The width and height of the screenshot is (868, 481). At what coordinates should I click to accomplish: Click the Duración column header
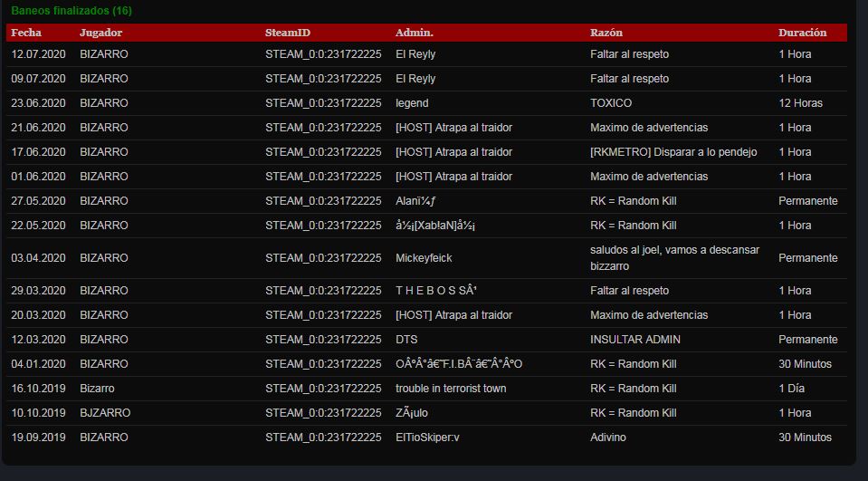pyautogui.click(x=802, y=33)
